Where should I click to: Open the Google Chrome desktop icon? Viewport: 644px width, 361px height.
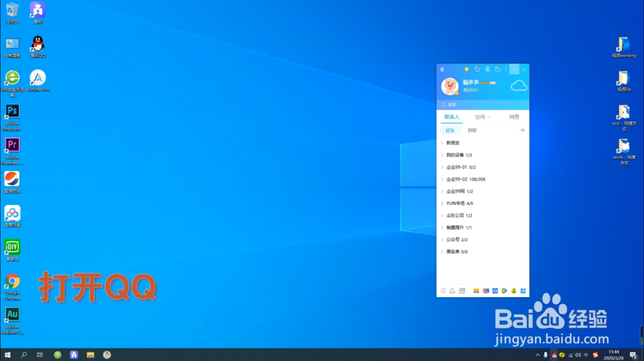click(x=12, y=287)
